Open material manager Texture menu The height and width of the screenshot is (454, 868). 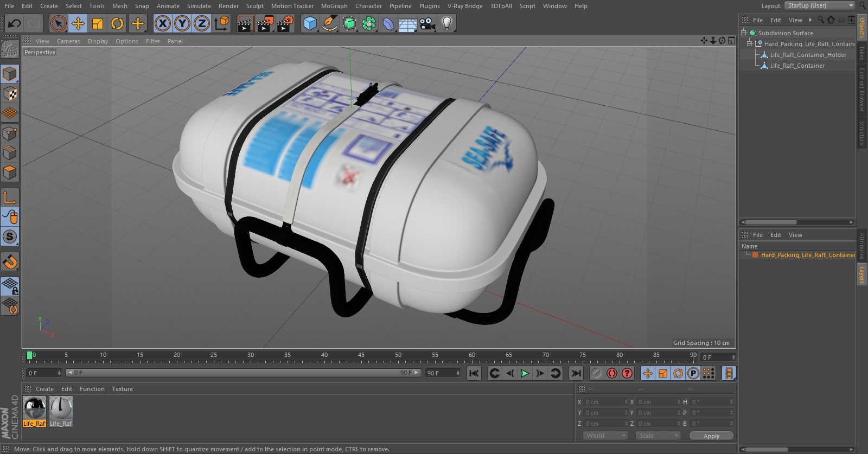point(122,389)
